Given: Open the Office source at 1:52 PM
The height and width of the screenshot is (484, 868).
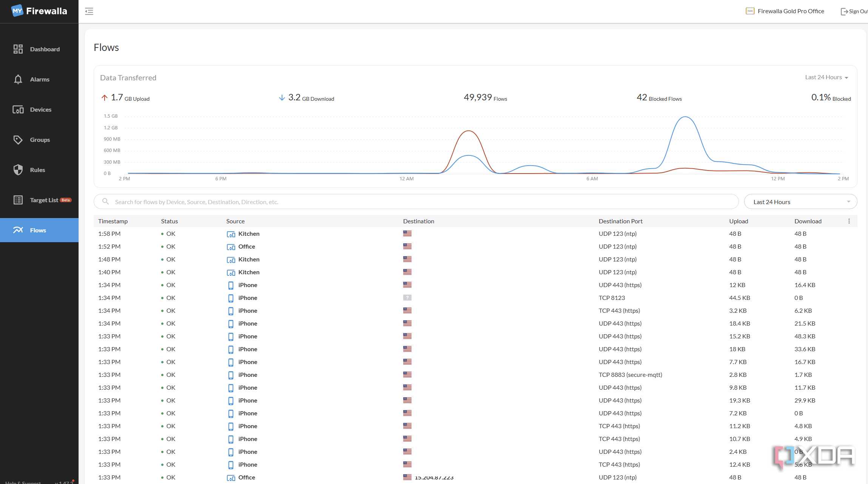Looking at the screenshot, I should (x=247, y=246).
